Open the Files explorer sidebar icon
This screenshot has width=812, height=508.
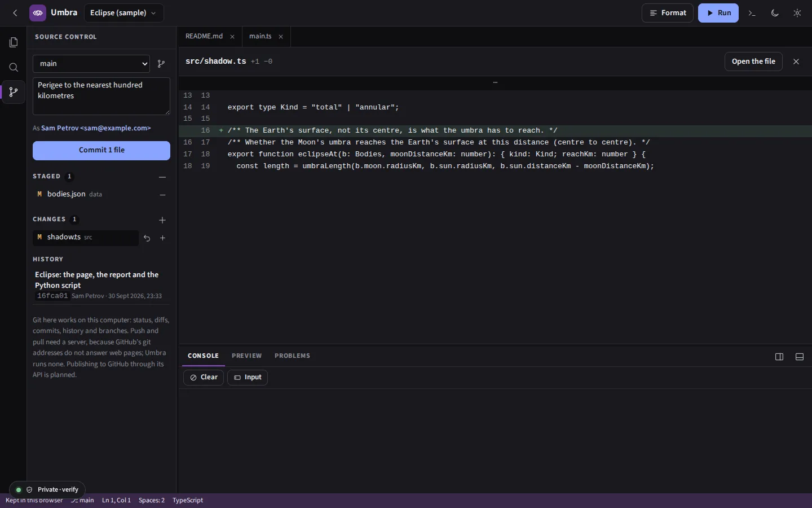click(14, 42)
